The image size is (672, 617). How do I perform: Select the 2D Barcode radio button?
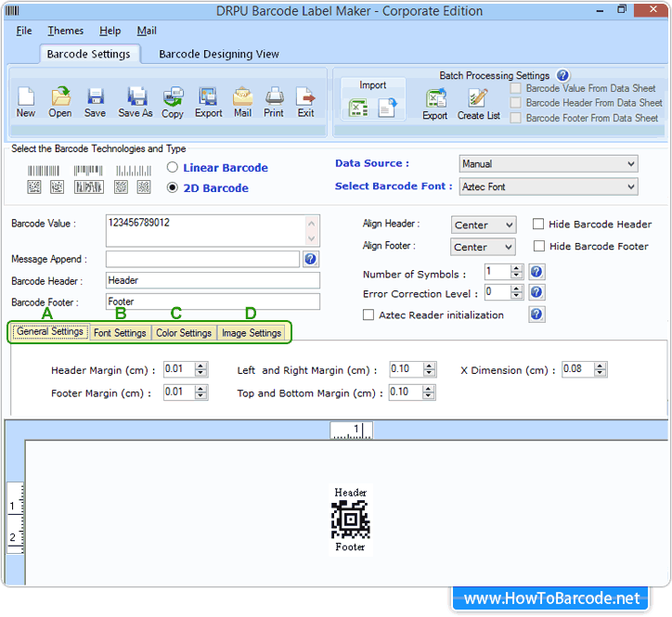point(173,187)
